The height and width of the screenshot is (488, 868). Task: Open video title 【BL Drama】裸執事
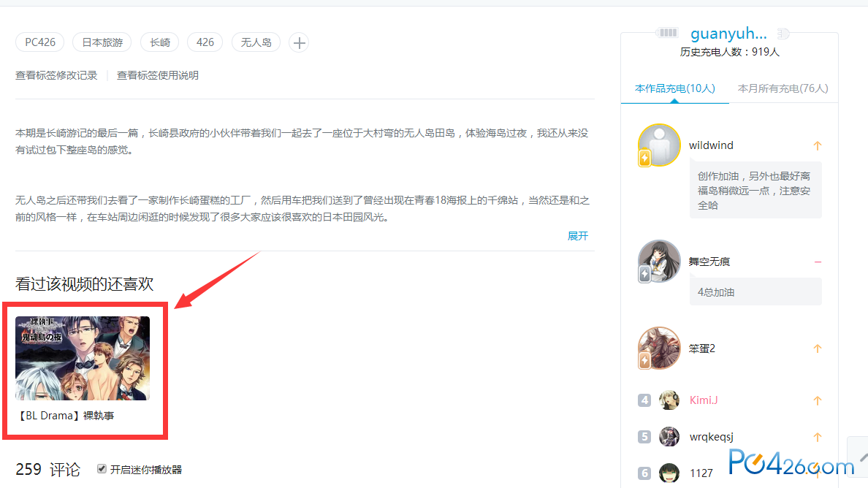(65, 416)
